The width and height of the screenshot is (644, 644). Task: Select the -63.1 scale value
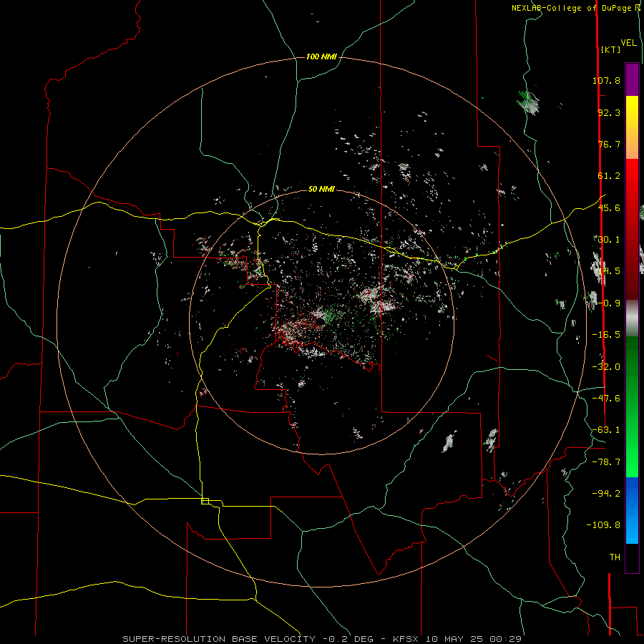606,430
